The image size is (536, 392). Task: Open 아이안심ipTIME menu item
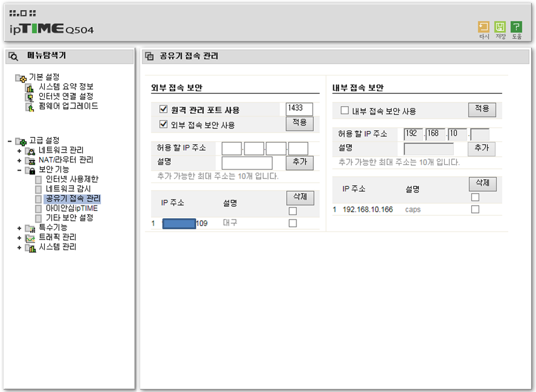tap(72, 208)
